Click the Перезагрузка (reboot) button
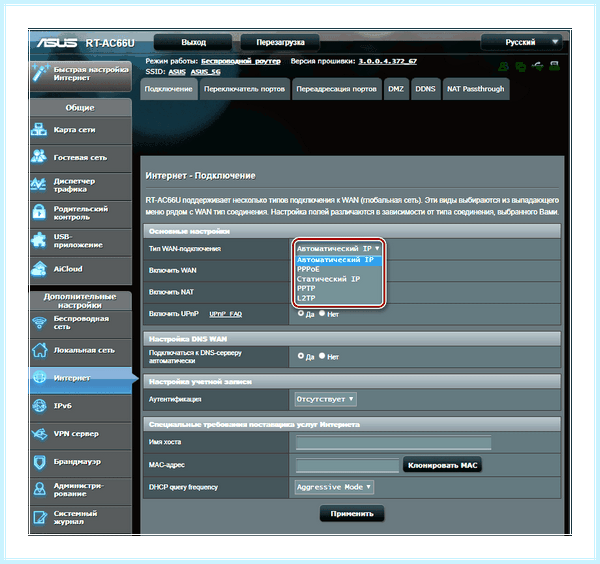 280,42
